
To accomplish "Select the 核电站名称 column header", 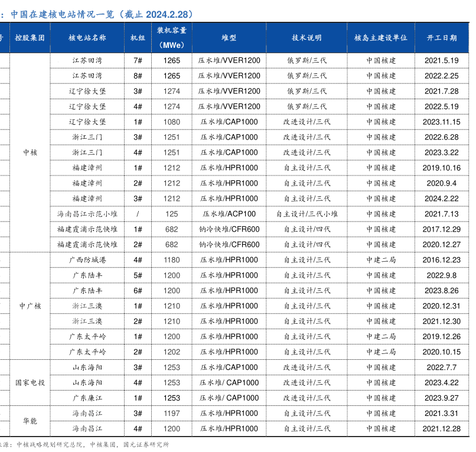I will pyautogui.click(x=87, y=38).
